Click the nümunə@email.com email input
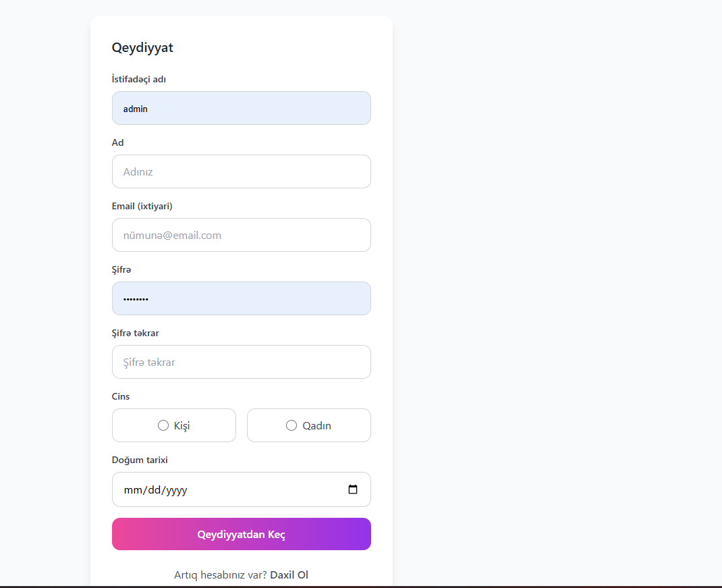Viewport: 722px width, 588px height. pyautogui.click(x=241, y=235)
